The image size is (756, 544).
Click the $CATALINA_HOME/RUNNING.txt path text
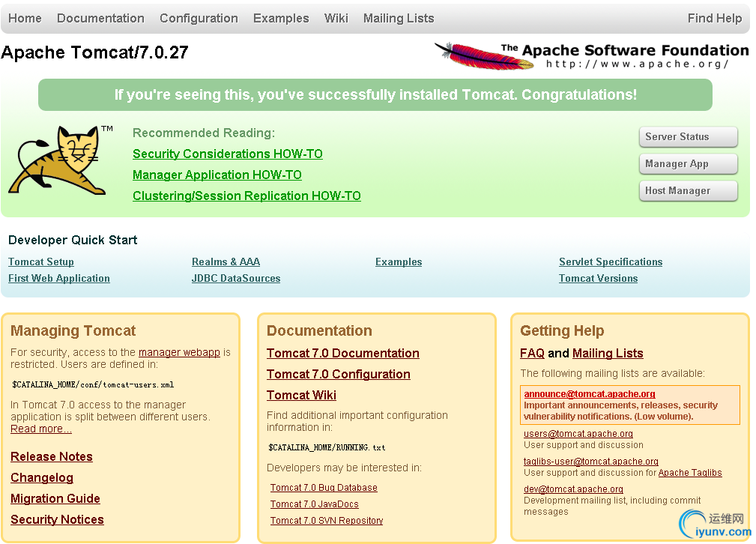[327, 447]
